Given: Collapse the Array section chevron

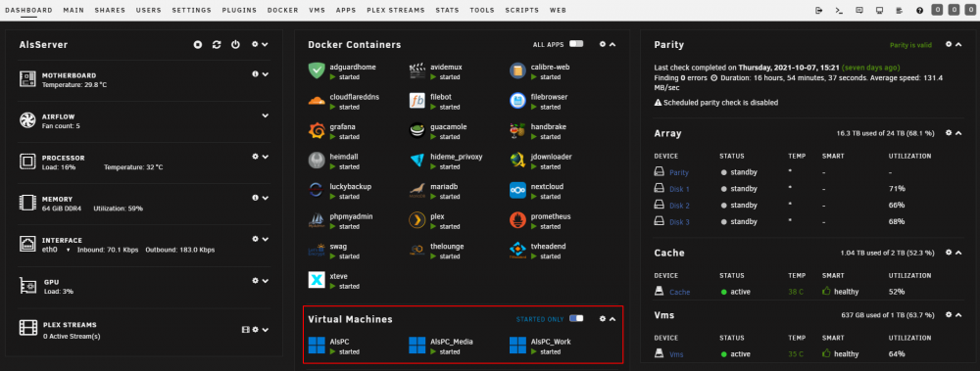Looking at the screenshot, I should 958,133.
